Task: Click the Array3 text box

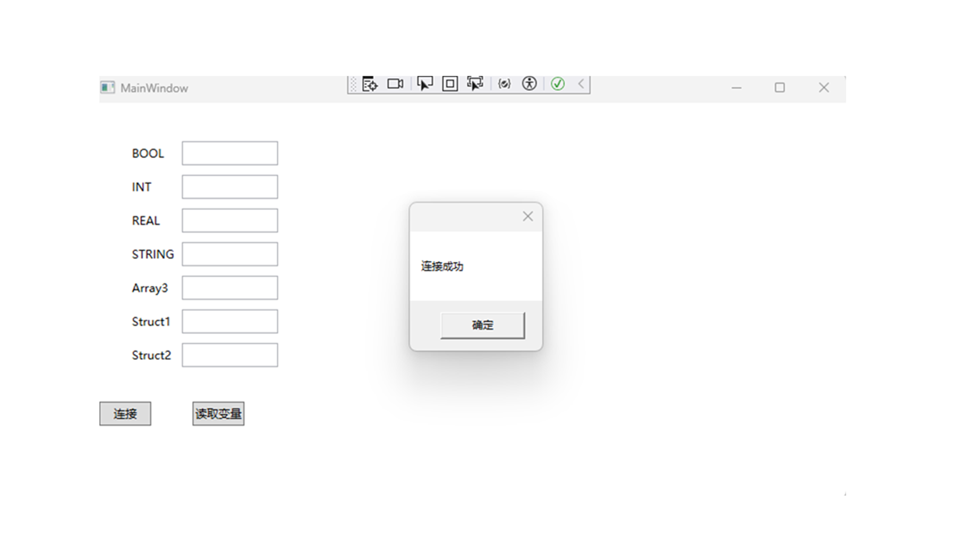Action: pyautogui.click(x=230, y=288)
